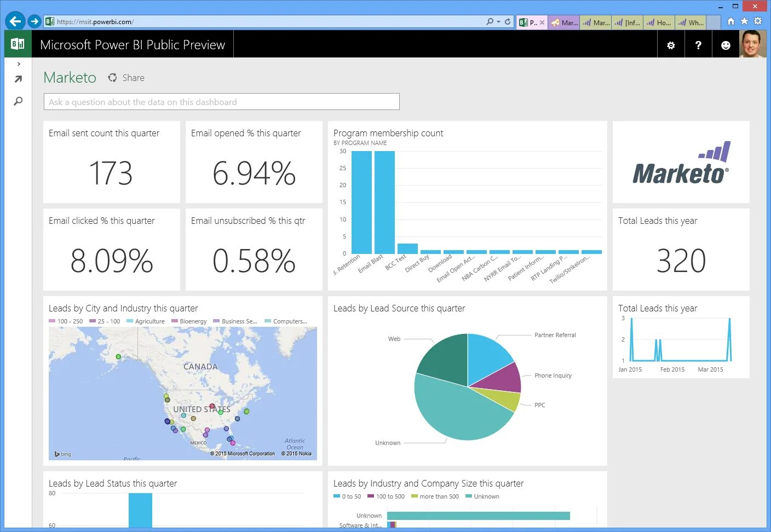771x532 pixels.
Task: Click the Marketo logo tile
Action: 681,162
